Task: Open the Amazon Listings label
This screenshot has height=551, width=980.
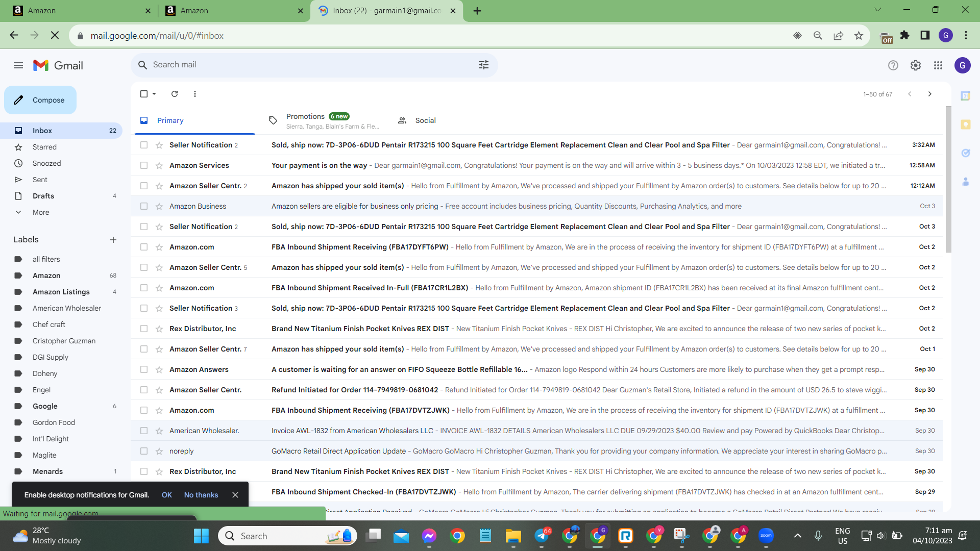Action: pyautogui.click(x=61, y=292)
